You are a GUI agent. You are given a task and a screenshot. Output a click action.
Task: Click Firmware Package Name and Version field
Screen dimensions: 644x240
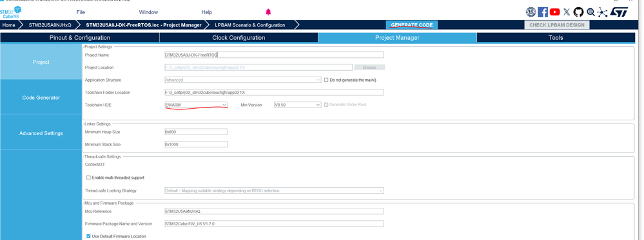pyautogui.click(x=274, y=224)
